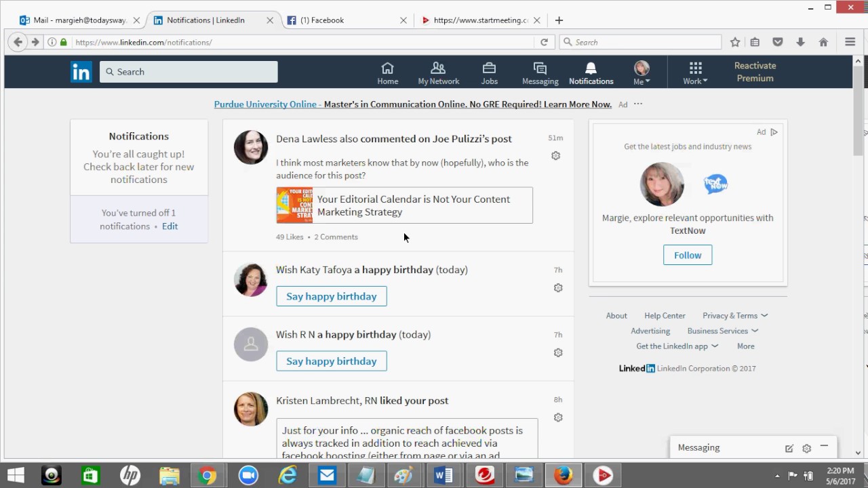Image resolution: width=868 pixels, height=488 pixels.
Task: Say happy birthday to R N
Action: point(332,361)
